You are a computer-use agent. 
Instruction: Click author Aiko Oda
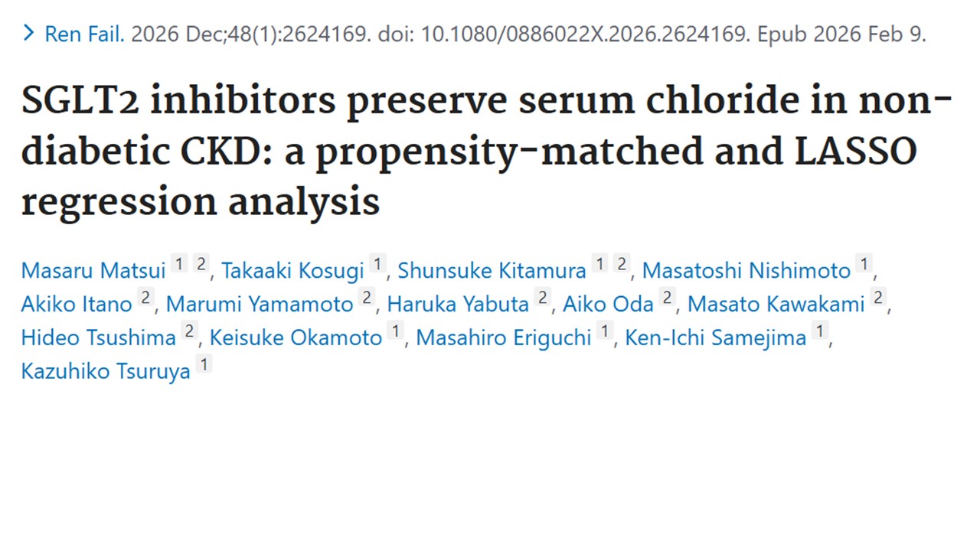[608, 304]
